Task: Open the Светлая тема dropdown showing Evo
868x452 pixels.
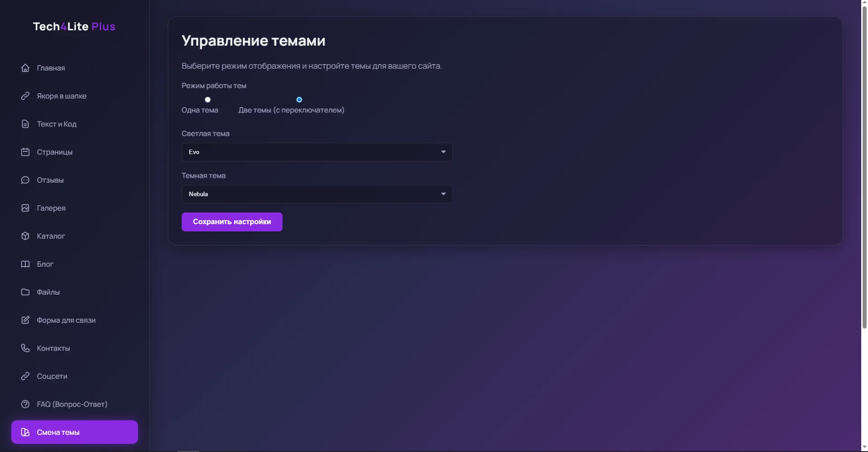Action: click(x=316, y=152)
